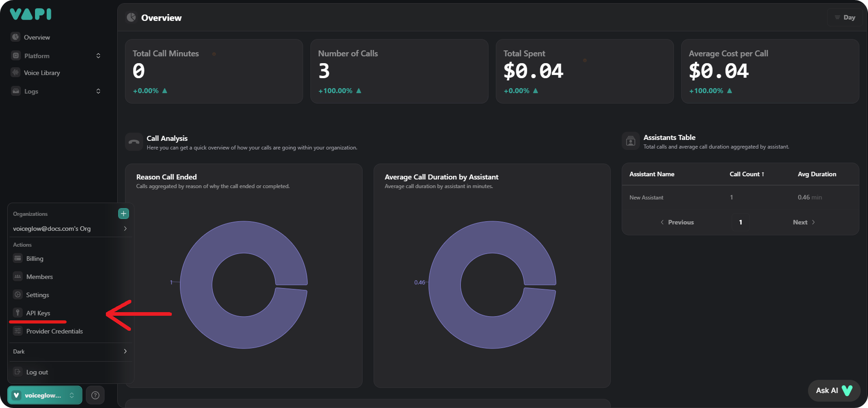Screen dimensions: 868x408
Task: Go to Previous page in Assistants table
Action: tap(677, 222)
